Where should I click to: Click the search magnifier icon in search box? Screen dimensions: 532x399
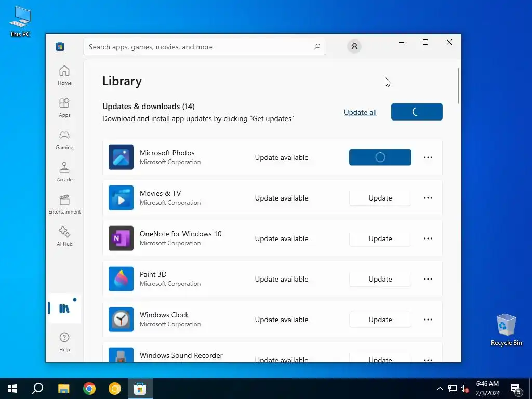(x=317, y=47)
